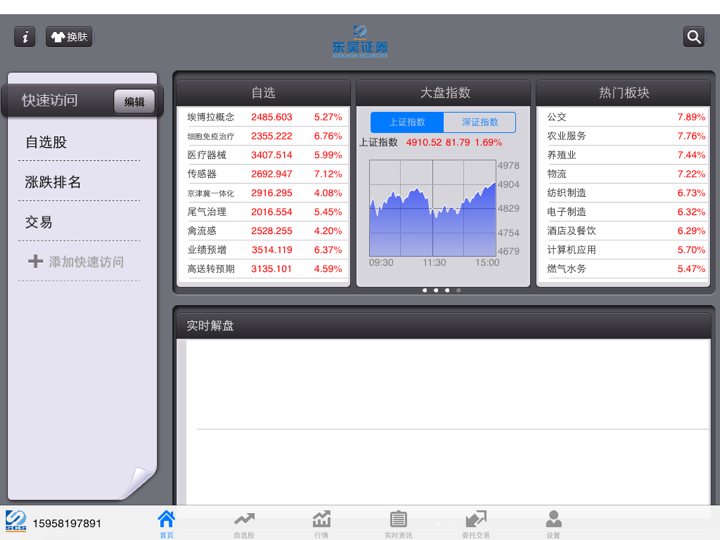720x540 pixels.
Task: Click the 热门板块 panel header
Action: coord(624,93)
